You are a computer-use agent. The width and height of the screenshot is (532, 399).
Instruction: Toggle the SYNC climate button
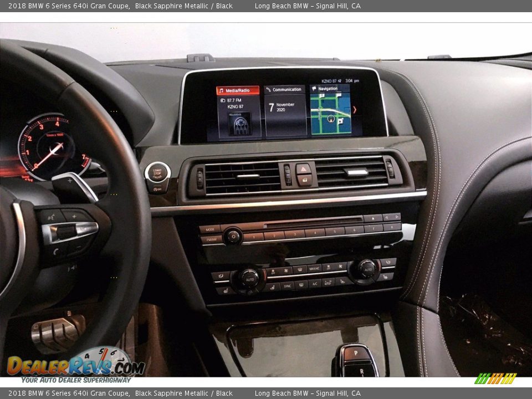click(287, 285)
